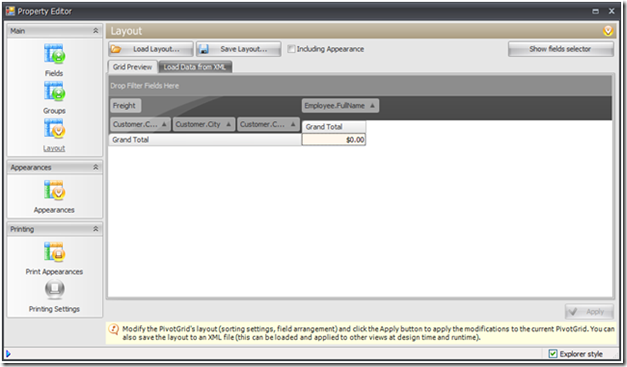The height and width of the screenshot is (367, 627).
Task: Toggle the Explorer style checkbox
Action: (553, 353)
